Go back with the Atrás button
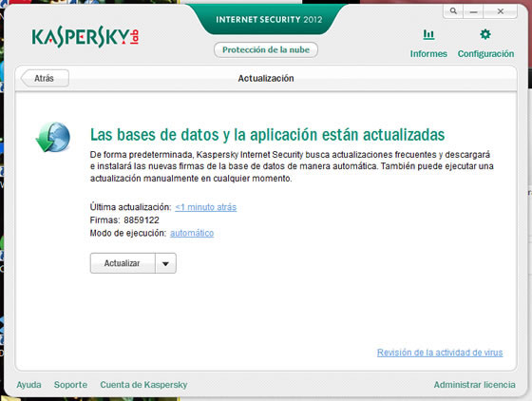Image resolution: width=532 pixels, height=401 pixels. tap(45, 78)
